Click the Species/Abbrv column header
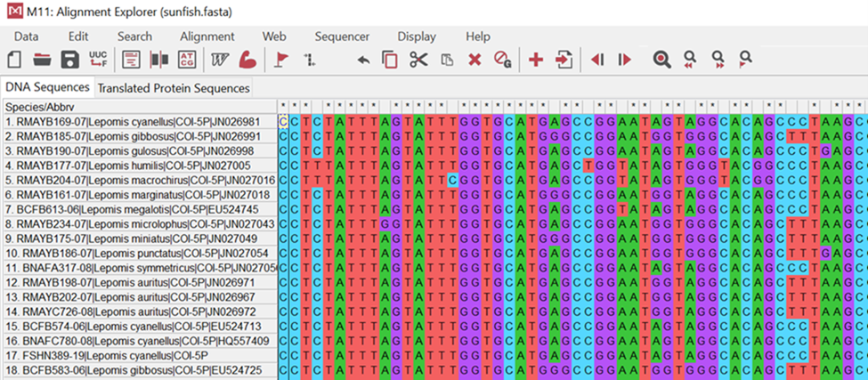Screen dimensions: 868x380 (140, 107)
